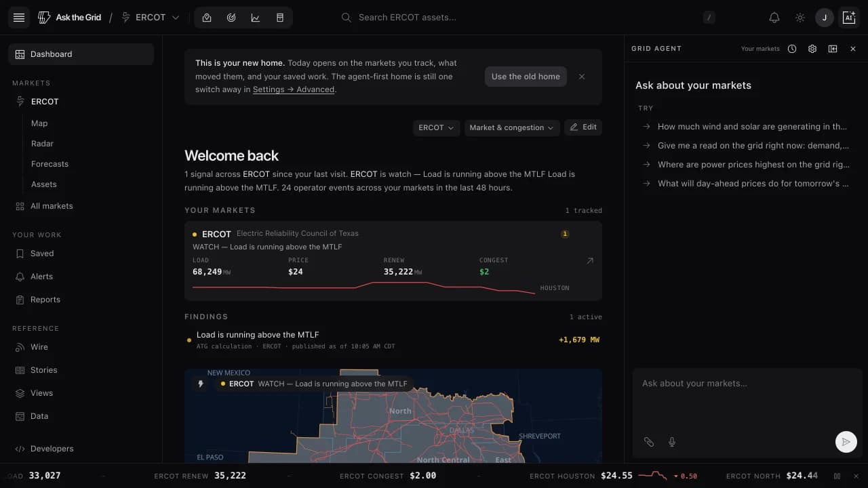
Task: Toggle the AI agent panel button
Action: [848, 18]
